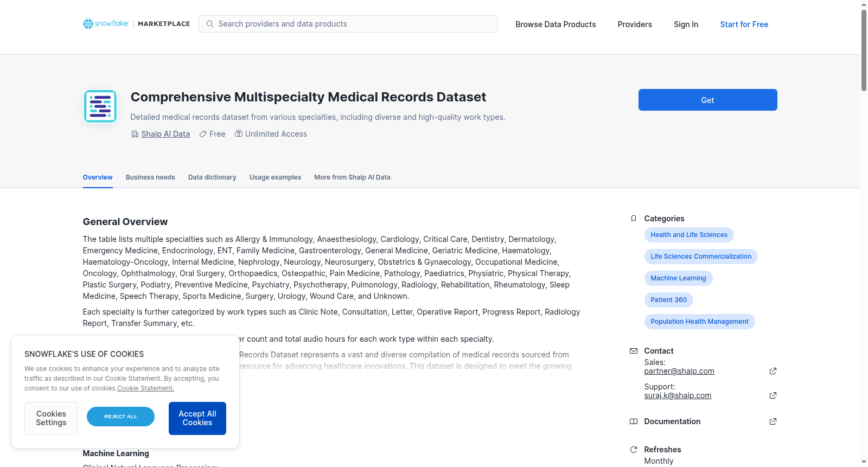Open external link icon for partner@shaip.com
The image size is (868, 467).
773,371
